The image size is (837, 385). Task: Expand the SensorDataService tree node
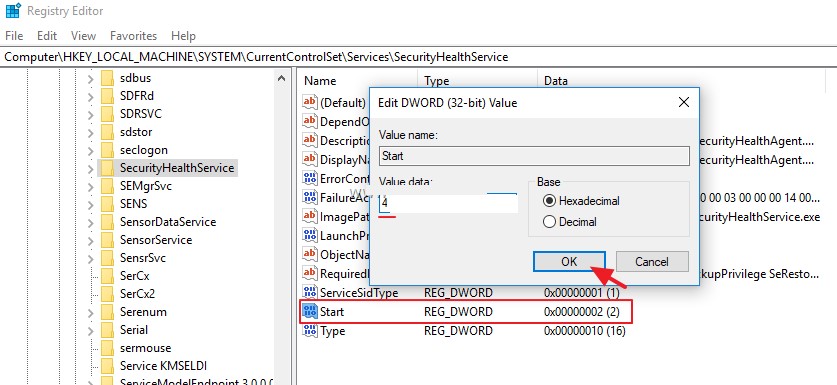[90, 222]
